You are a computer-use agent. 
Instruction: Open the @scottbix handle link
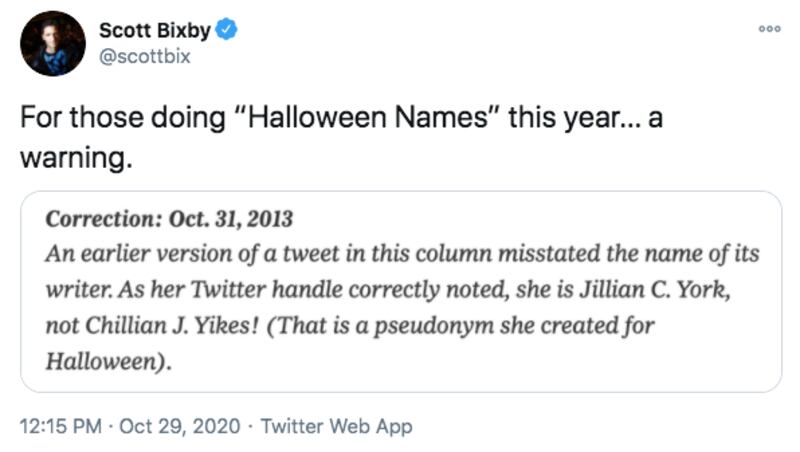pos(144,56)
